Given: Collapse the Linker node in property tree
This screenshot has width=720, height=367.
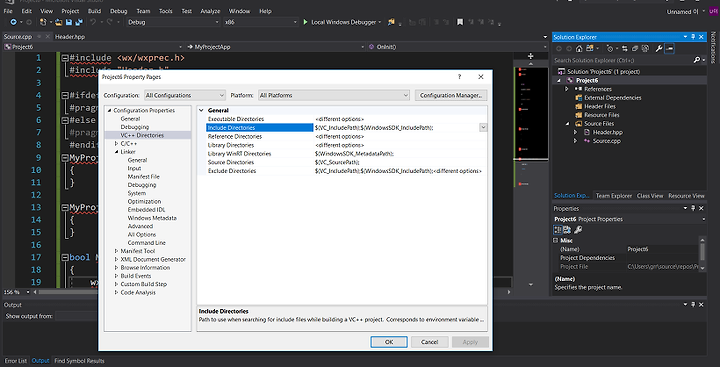Looking at the screenshot, I should coord(117,152).
